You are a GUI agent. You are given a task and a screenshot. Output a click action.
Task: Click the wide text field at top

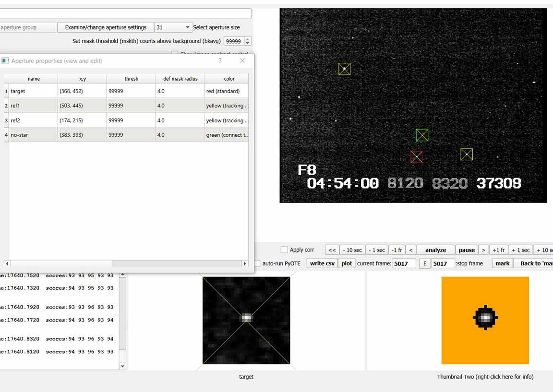click(126, 13)
